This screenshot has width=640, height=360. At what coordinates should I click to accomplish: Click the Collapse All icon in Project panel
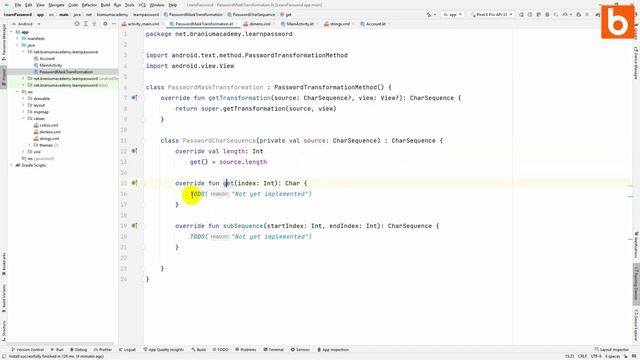[94, 24]
